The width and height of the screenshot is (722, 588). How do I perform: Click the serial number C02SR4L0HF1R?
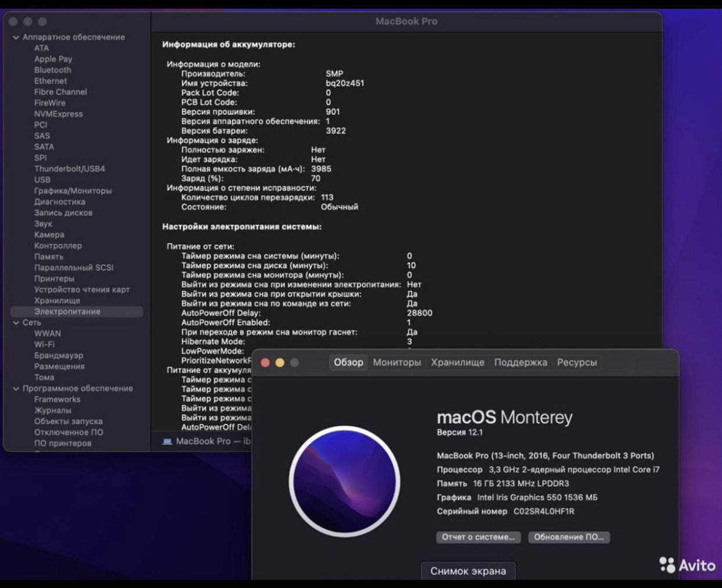(544, 512)
